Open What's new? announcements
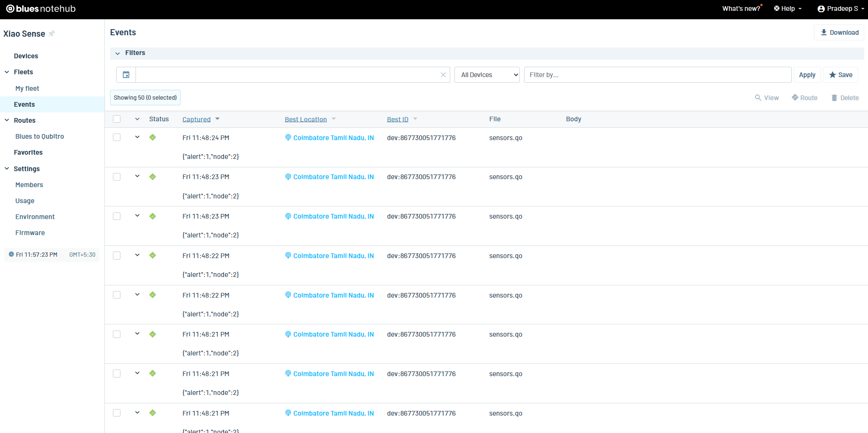868x433 pixels. pos(741,9)
